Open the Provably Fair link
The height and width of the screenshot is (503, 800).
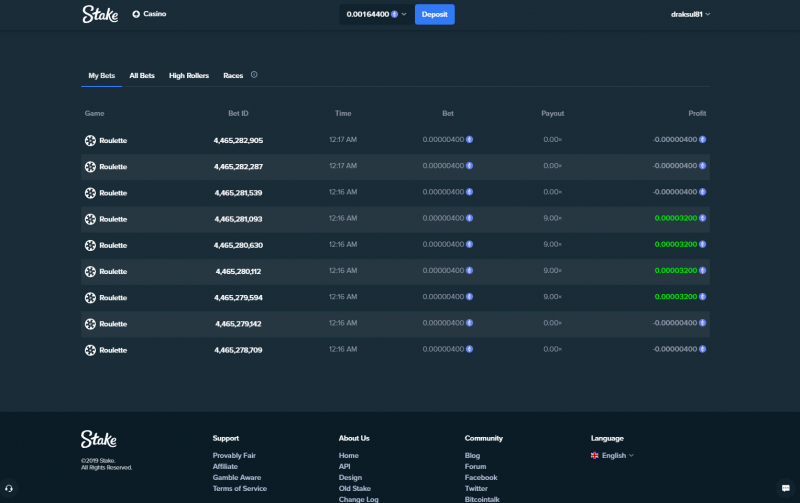(234, 456)
